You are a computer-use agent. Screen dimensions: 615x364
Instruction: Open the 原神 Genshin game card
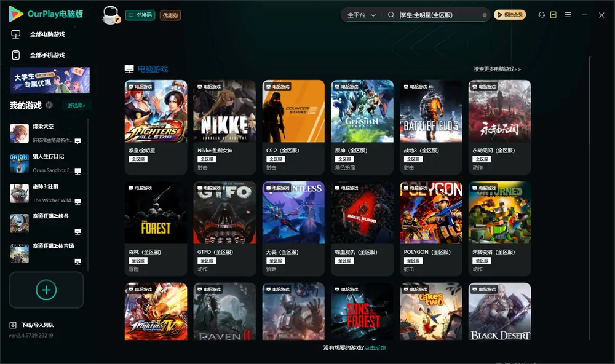pos(362,127)
